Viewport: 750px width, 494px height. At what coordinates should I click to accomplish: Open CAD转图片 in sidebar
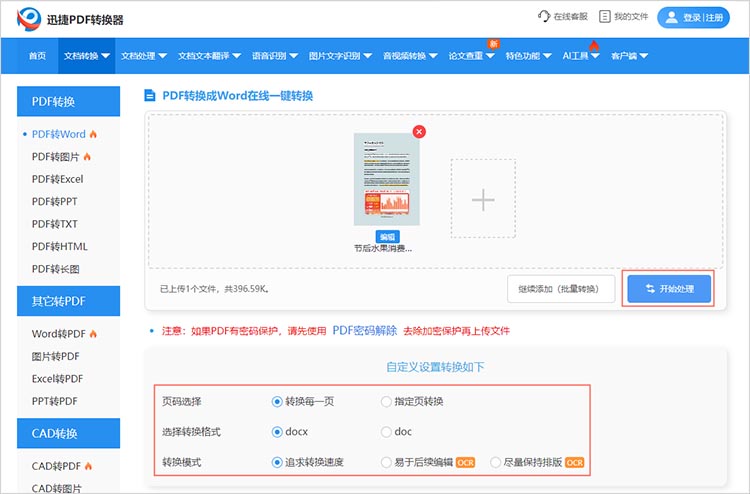click(56, 488)
